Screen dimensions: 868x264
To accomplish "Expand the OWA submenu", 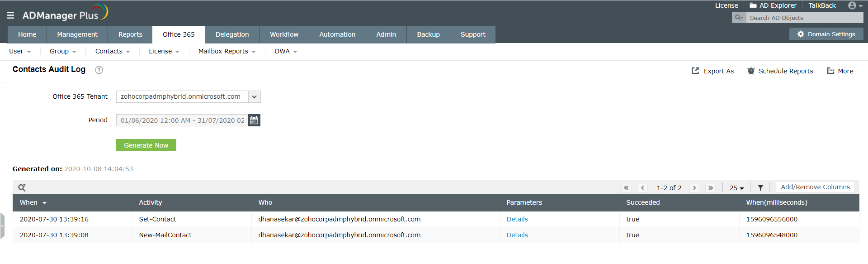I will 286,51.
